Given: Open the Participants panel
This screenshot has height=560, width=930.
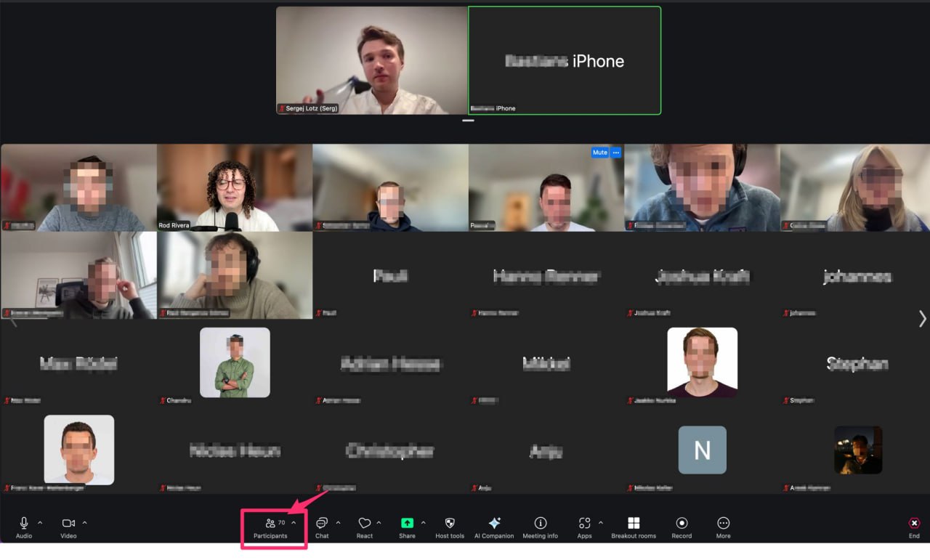Looking at the screenshot, I should (272, 528).
